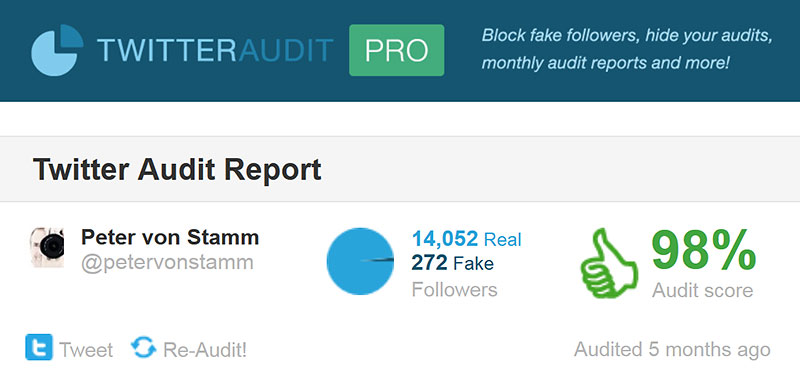Click the 98% audit score figure
This screenshot has width=800, height=378.
pos(704,250)
